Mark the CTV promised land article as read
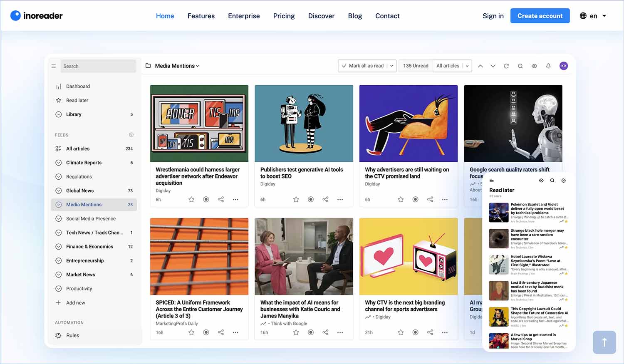Screen dimensions: 624x364 pos(415,200)
